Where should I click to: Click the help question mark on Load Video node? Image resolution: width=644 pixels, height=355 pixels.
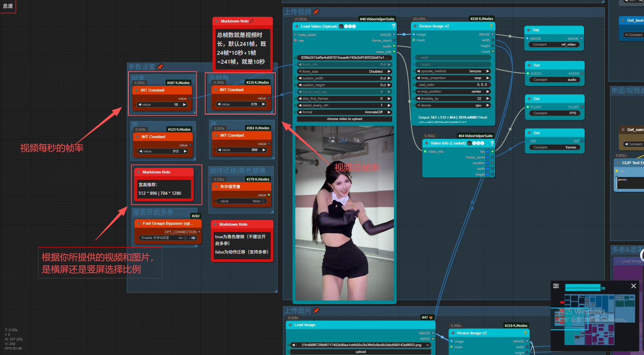coord(393,26)
